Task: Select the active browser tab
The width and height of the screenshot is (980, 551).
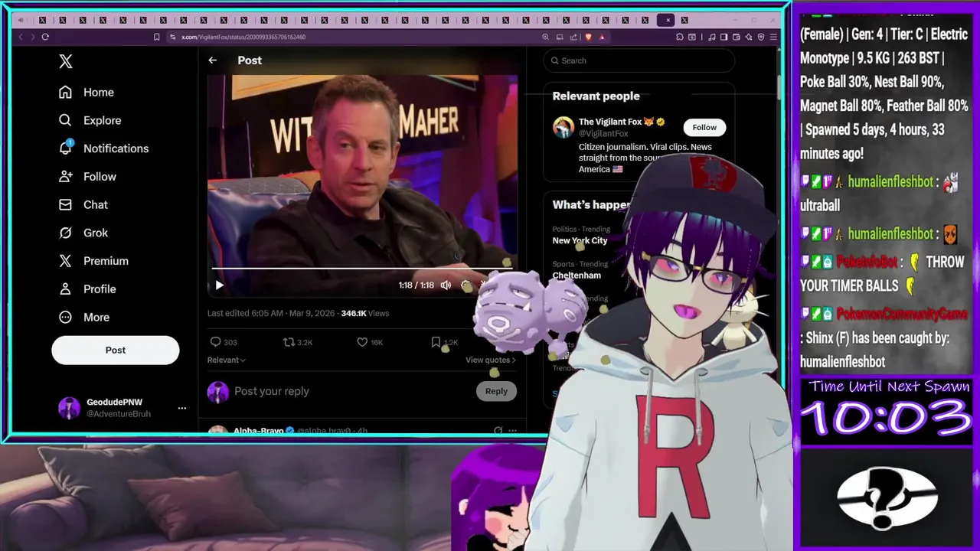Action: point(665,20)
